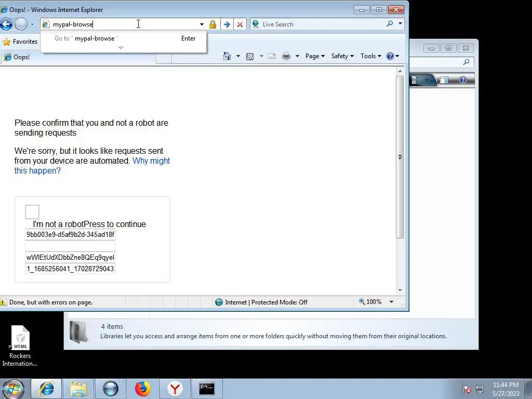
Task: Click the warning icon in the status bar
Action: (4, 302)
